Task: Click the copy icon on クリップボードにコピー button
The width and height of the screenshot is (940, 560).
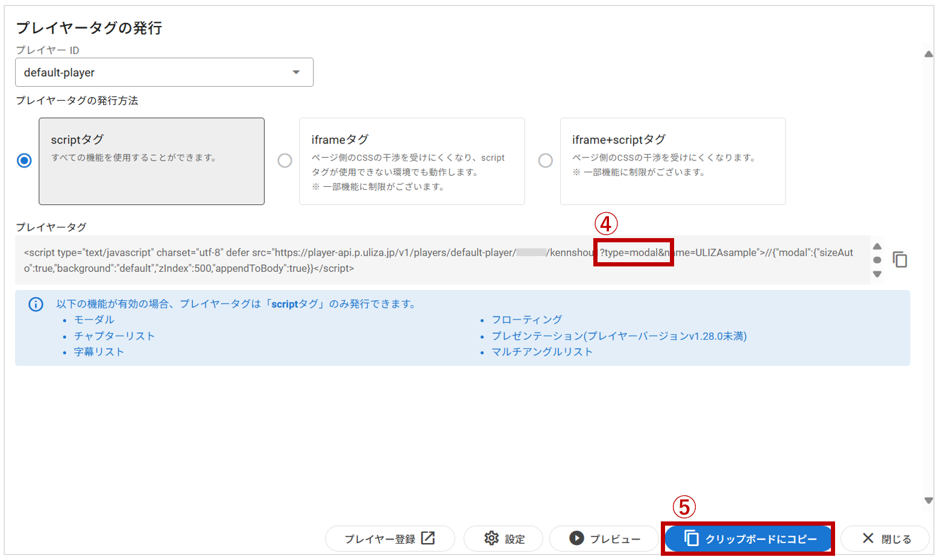Action: [x=692, y=538]
